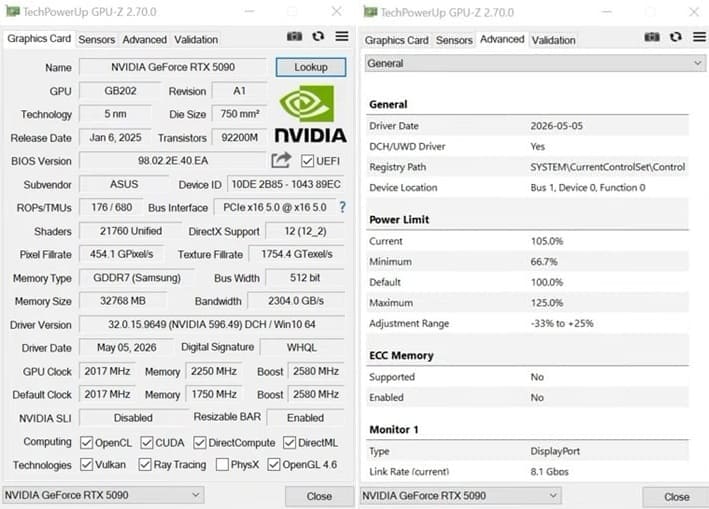Viewport: 709px width, 509px height.
Task: Click the Driver Version field
Action: pos(212,324)
